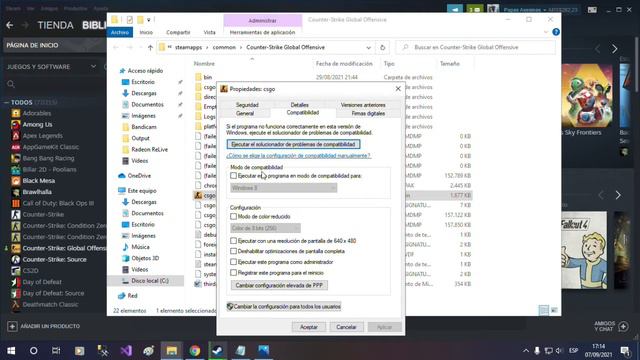Screen dimensions: 640x360
Task: Check Ejecutar este programa como administrador
Action: click(233, 262)
